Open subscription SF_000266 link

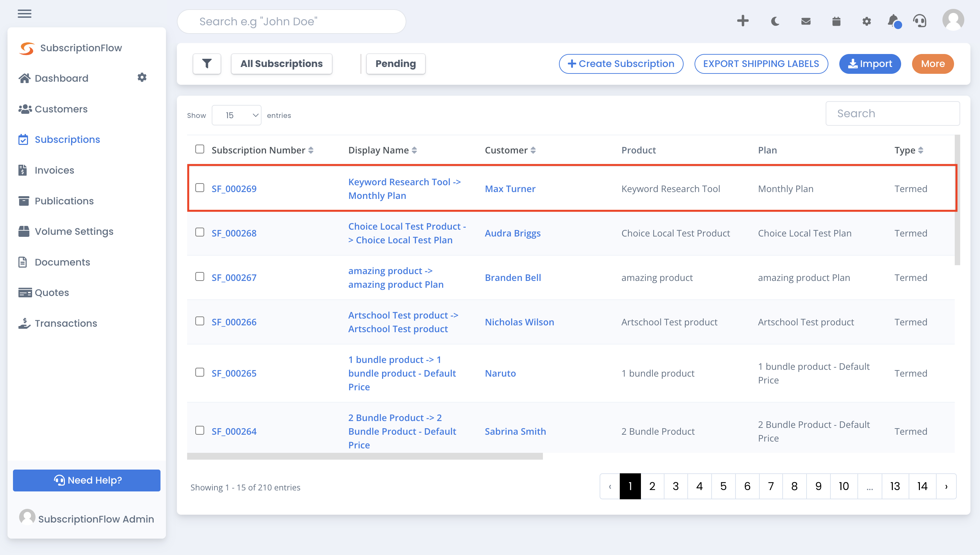click(x=234, y=322)
